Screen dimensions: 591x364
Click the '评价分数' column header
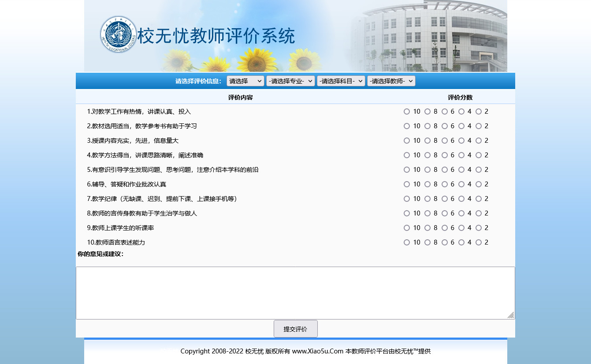click(460, 97)
